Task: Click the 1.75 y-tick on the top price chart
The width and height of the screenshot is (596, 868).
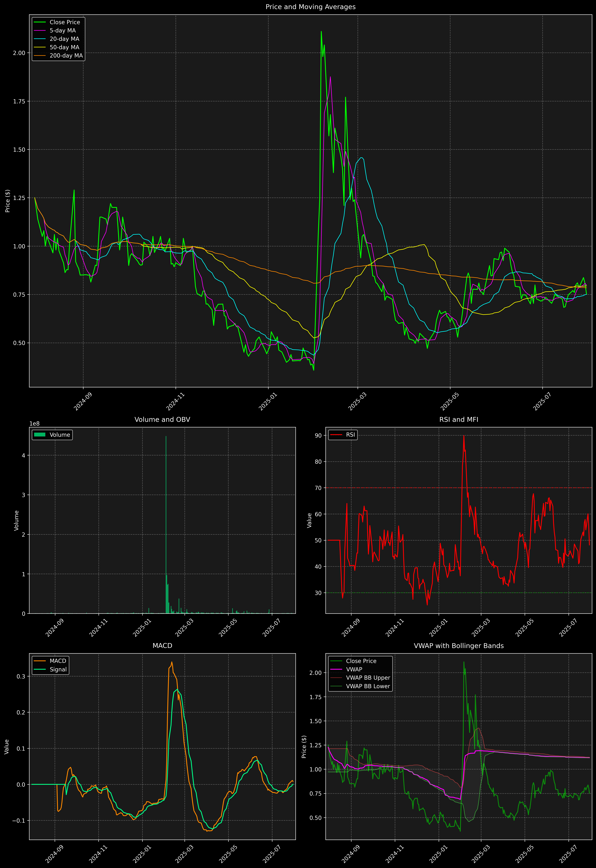Action: [19, 101]
